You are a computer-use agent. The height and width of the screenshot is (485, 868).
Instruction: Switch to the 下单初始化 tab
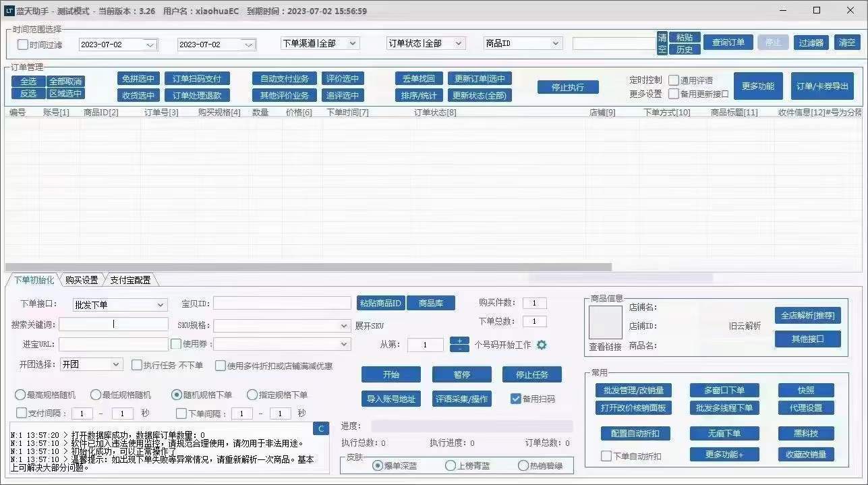[34, 280]
